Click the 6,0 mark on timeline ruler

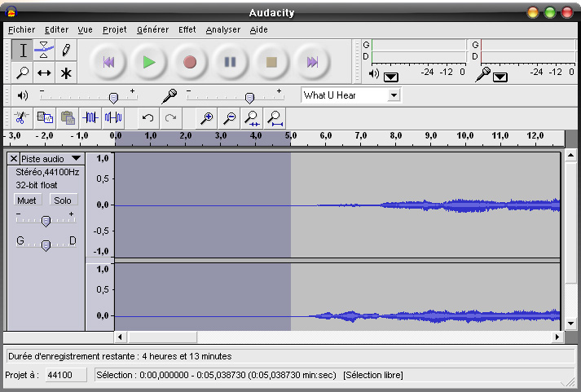[x=326, y=136]
